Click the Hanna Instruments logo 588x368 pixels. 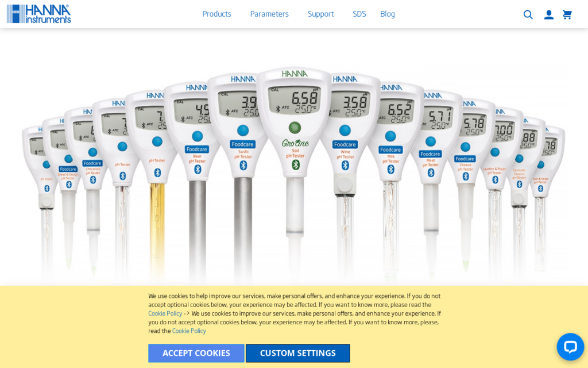pyautogui.click(x=39, y=14)
